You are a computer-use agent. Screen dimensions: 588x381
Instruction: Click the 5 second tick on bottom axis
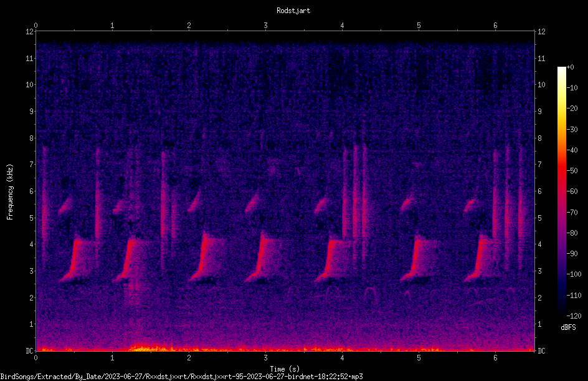419,358
